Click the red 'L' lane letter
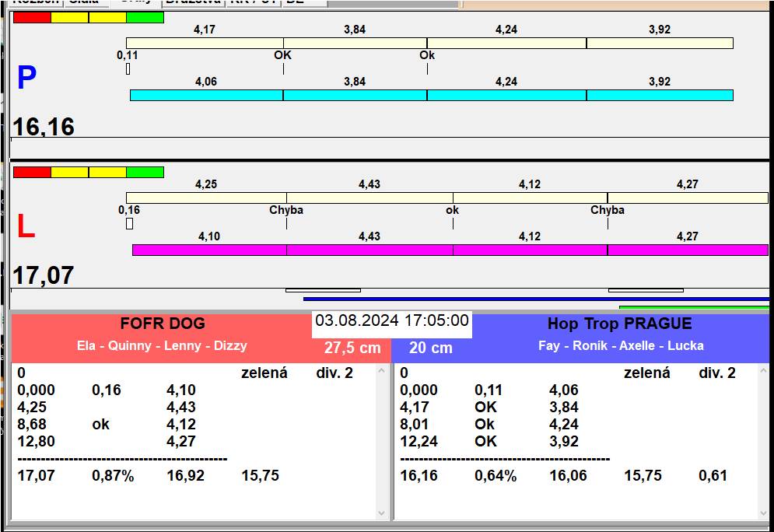Image resolution: width=774 pixels, height=532 pixels. coord(26,226)
